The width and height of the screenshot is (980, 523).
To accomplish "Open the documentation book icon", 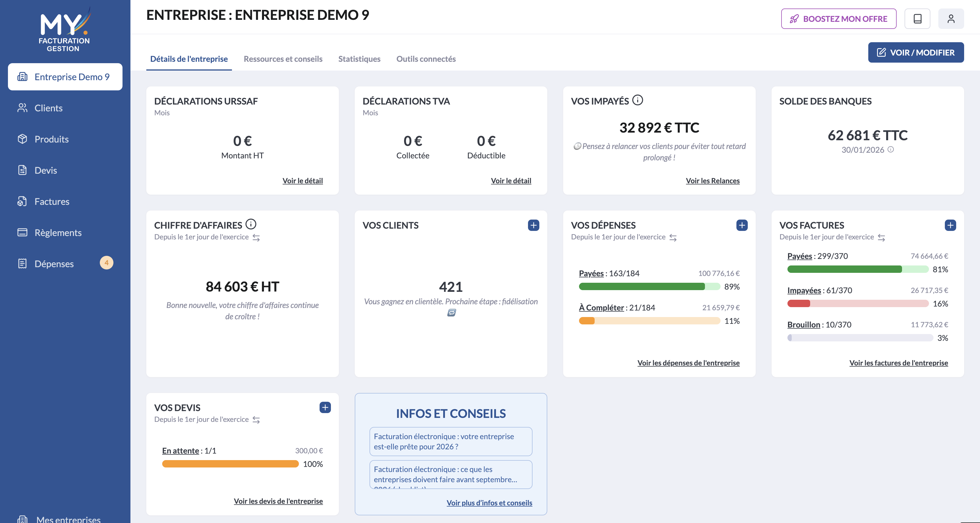I will (x=917, y=19).
